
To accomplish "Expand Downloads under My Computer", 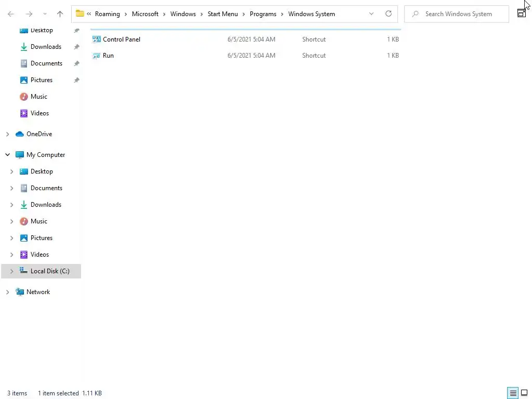I will pyautogui.click(x=11, y=205).
